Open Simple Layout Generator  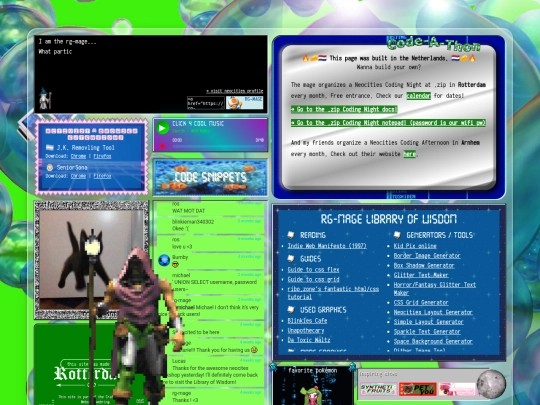[x=428, y=322]
